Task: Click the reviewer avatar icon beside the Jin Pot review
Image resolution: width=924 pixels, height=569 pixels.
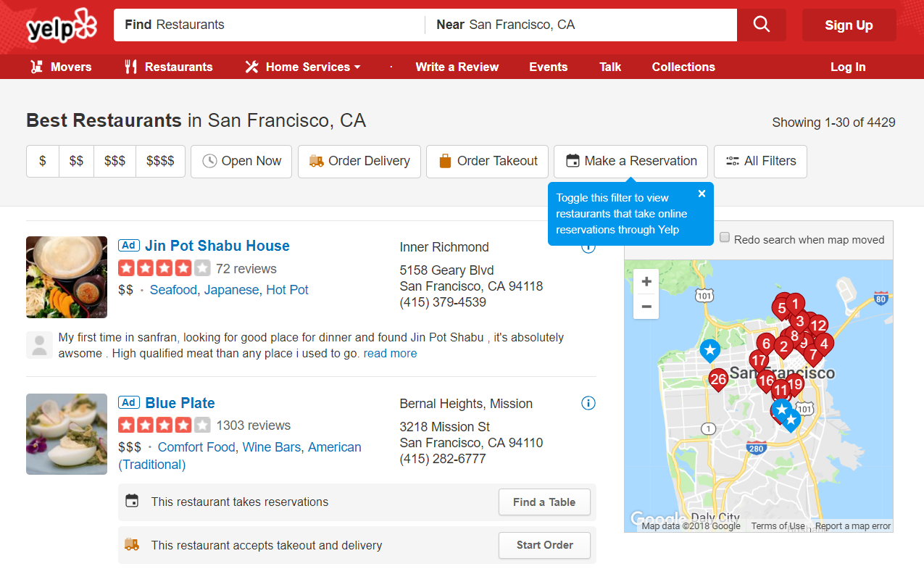Action: tap(39, 345)
